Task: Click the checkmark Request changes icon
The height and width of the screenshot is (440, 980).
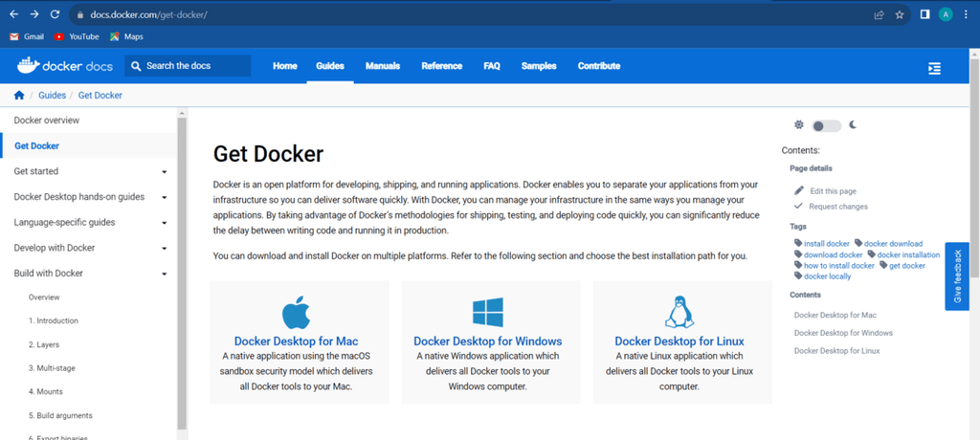Action: pos(798,206)
